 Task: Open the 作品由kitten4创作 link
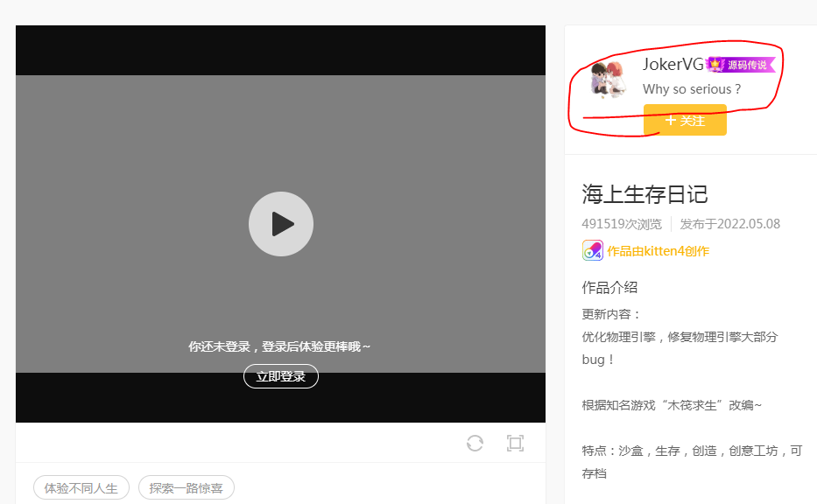point(659,251)
